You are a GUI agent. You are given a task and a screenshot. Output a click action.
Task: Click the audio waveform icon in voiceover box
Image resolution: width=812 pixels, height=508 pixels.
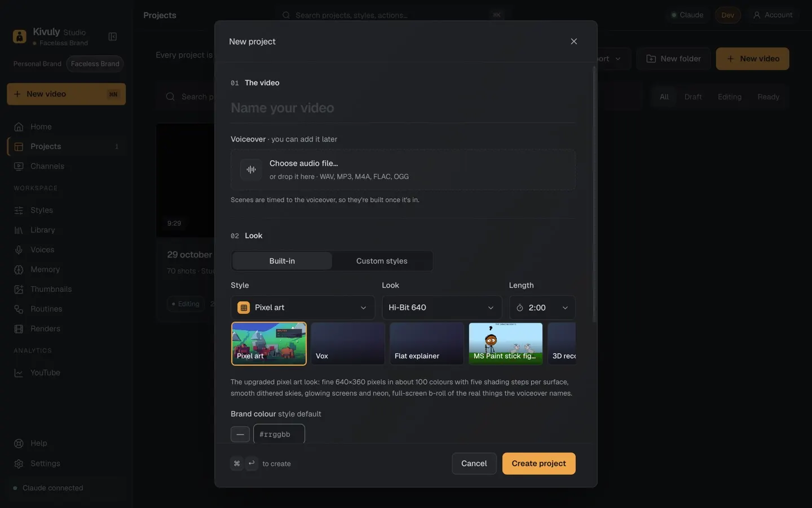pyautogui.click(x=251, y=169)
